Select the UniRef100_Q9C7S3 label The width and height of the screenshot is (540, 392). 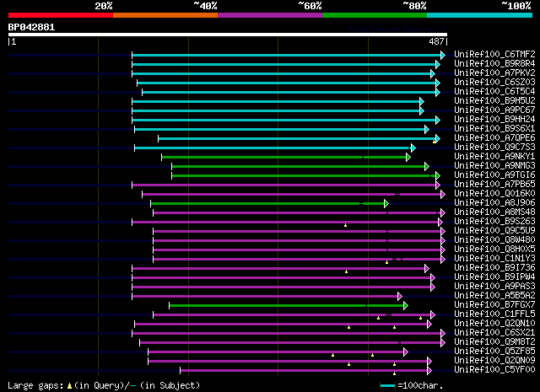point(494,148)
